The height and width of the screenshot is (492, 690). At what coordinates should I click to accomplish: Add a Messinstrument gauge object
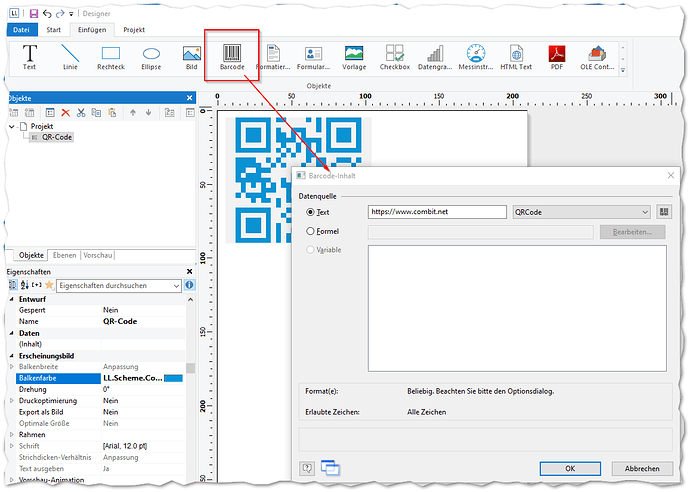476,57
